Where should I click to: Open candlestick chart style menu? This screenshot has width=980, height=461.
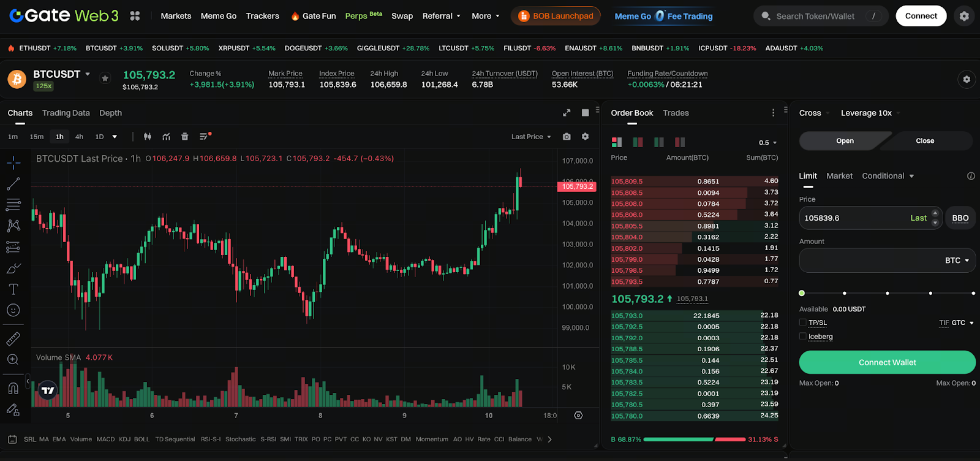tap(148, 137)
